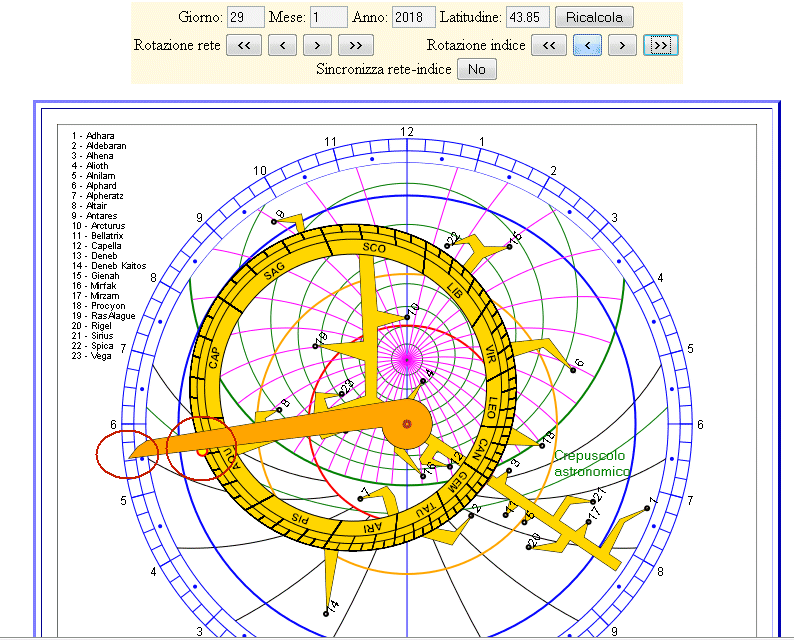This screenshot has height=640, width=794.
Task: Focus the Mese input field
Action: coord(329,18)
